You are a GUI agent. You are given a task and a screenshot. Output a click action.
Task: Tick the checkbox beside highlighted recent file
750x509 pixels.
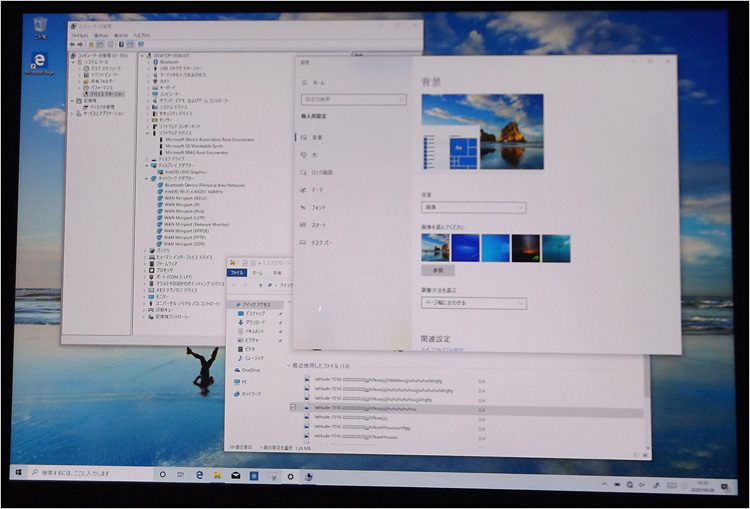(x=293, y=408)
